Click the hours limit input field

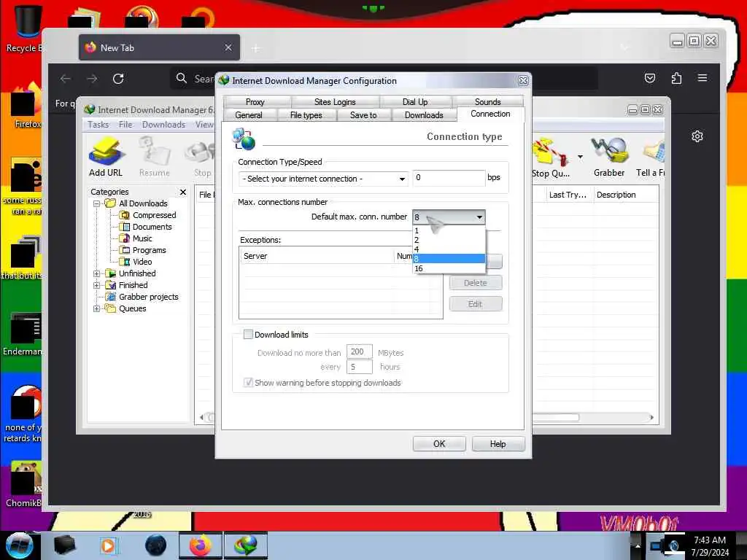coord(359,367)
